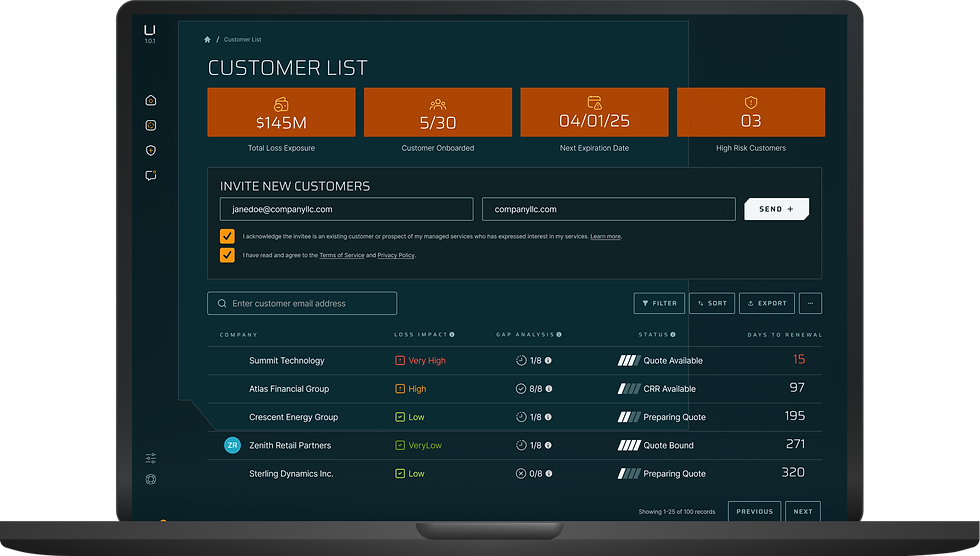This screenshot has height=556, width=980.
Task: Open the chat messages sidebar icon
Action: 151,175
